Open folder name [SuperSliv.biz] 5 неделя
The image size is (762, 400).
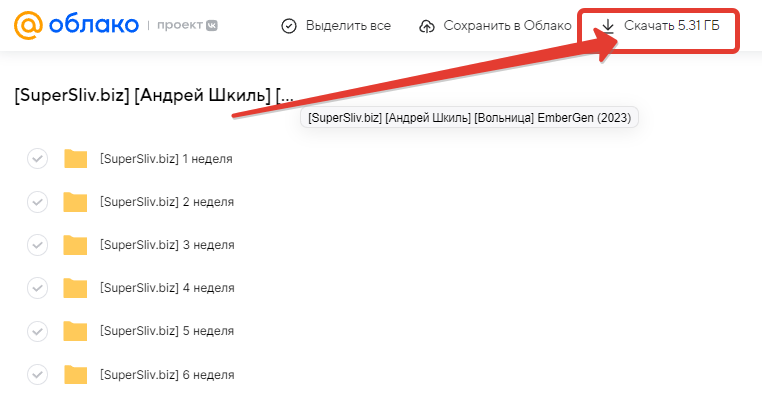167,331
